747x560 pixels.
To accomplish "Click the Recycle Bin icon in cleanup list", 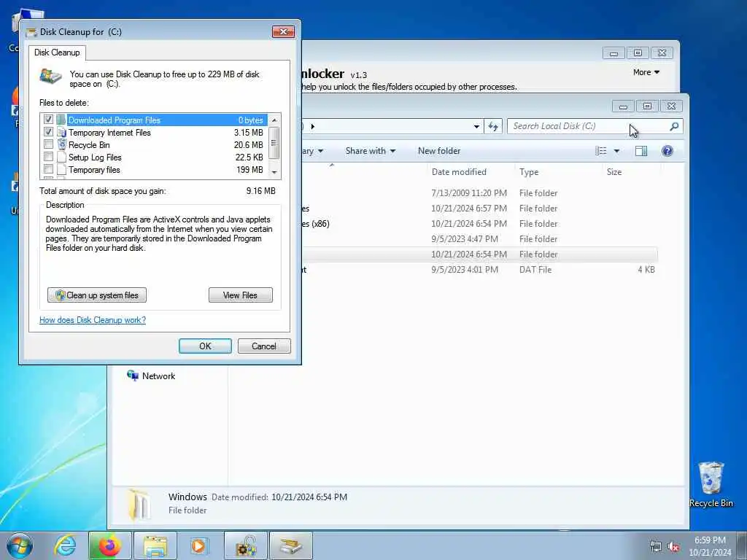I will click(x=61, y=144).
